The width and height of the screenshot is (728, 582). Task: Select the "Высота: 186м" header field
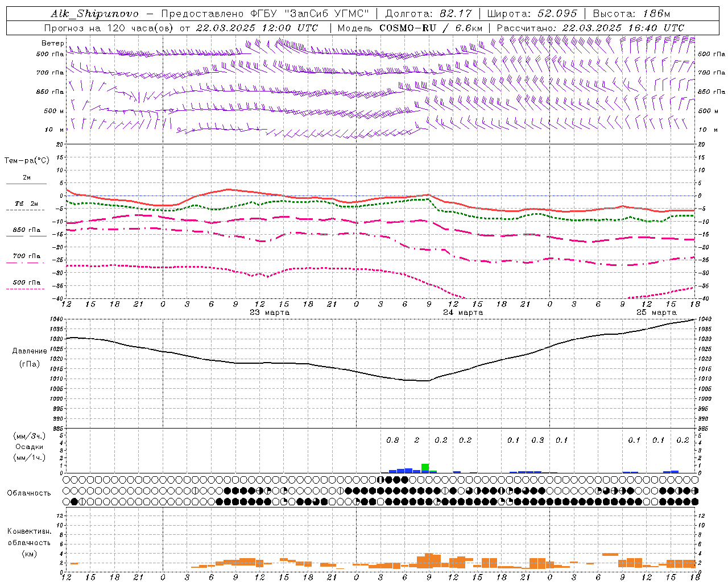(x=631, y=14)
